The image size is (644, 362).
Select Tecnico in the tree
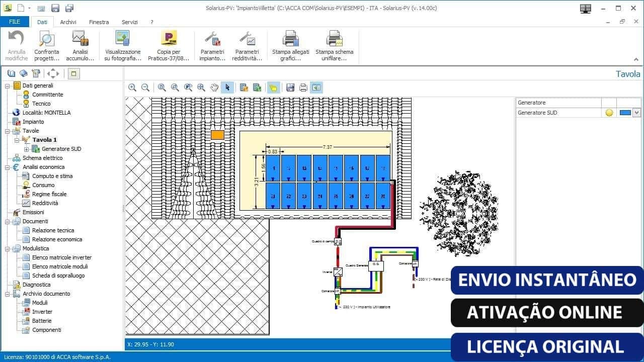pyautogui.click(x=41, y=104)
